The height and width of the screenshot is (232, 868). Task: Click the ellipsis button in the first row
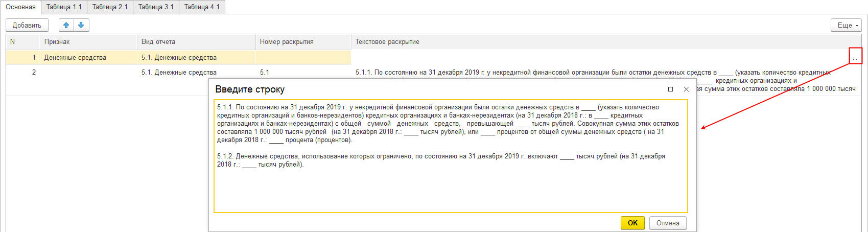pyautogui.click(x=855, y=58)
